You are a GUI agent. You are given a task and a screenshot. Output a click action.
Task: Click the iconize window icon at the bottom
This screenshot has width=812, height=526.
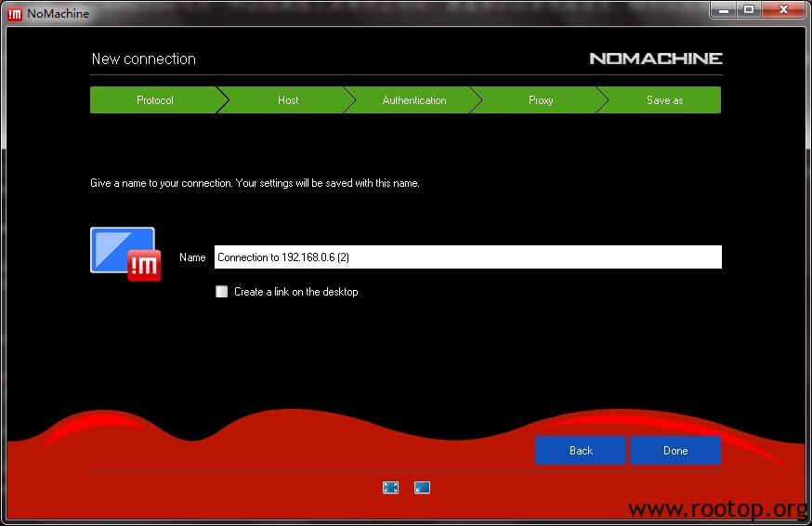click(x=422, y=487)
